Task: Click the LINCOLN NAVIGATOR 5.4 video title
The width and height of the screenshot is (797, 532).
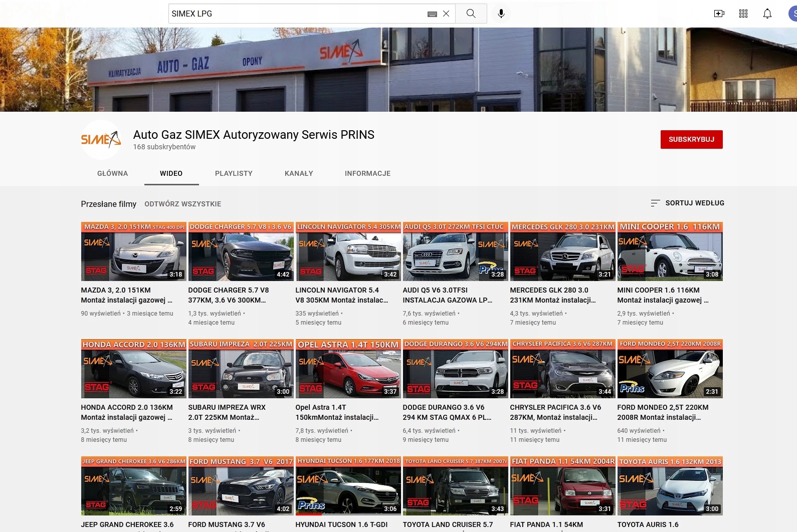Action: pos(342,295)
